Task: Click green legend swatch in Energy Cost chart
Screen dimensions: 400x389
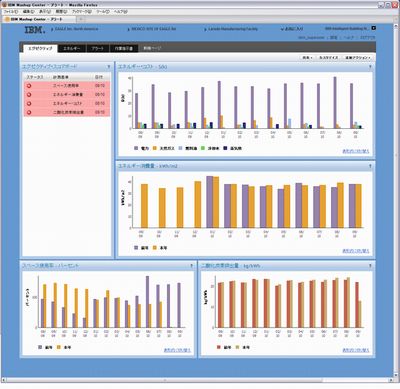Action: click(x=202, y=148)
